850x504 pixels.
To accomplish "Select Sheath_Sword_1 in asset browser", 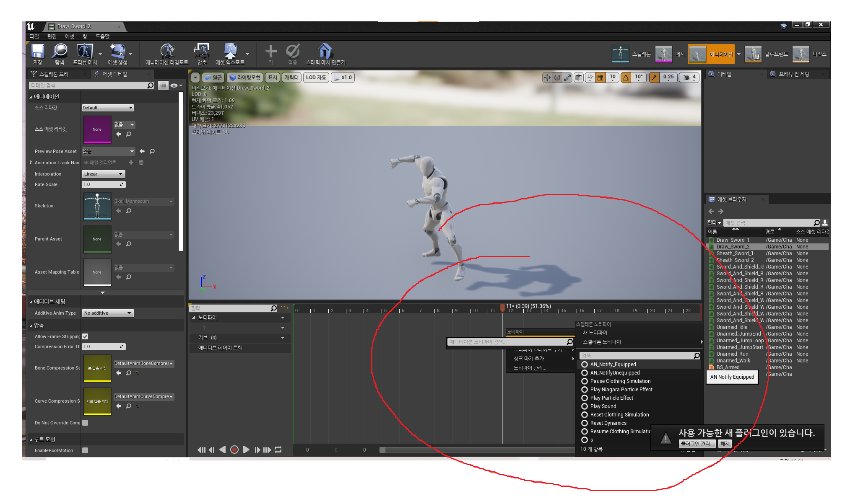I will click(x=735, y=253).
